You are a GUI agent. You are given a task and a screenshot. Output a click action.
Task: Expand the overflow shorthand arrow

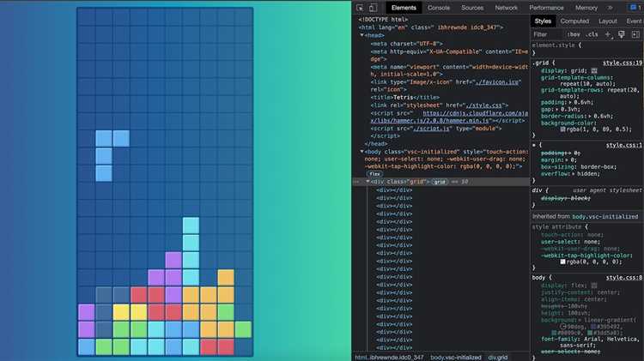573,174
